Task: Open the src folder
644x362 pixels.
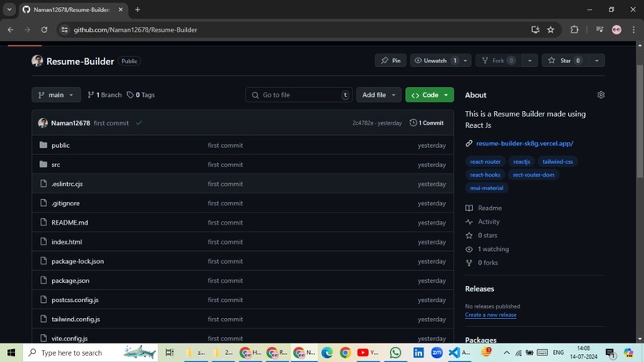Action: point(56,165)
